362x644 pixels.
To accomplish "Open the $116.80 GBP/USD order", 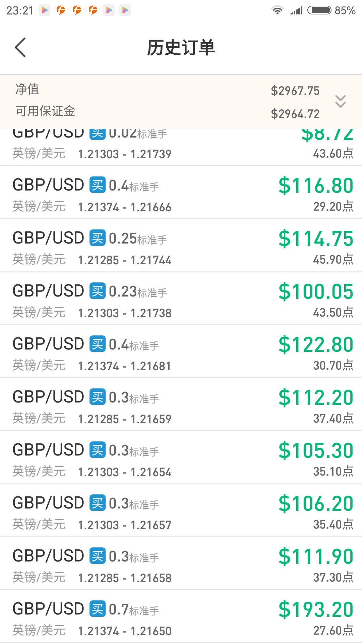I will pos(181,192).
